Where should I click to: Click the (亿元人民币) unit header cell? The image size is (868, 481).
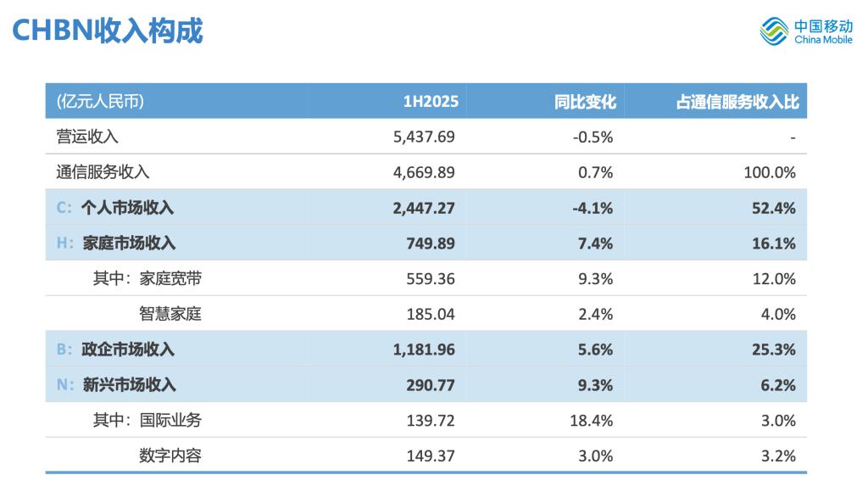click(100, 102)
